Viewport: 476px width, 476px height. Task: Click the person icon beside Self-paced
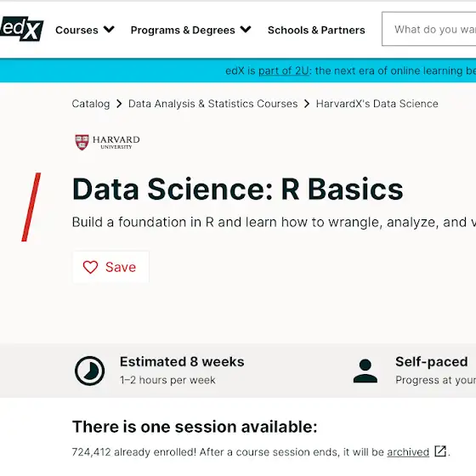pos(365,371)
